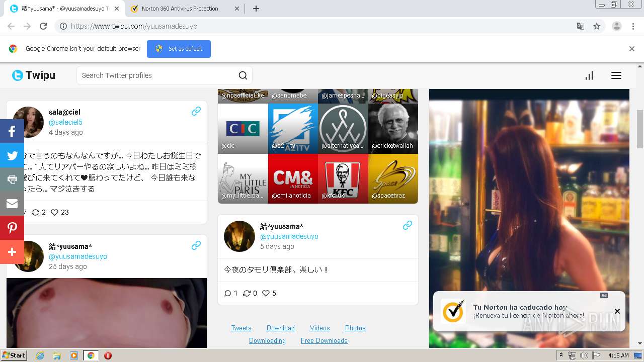Click the address bar URL
The width and height of the screenshot is (644, 362).
(x=134, y=26)
